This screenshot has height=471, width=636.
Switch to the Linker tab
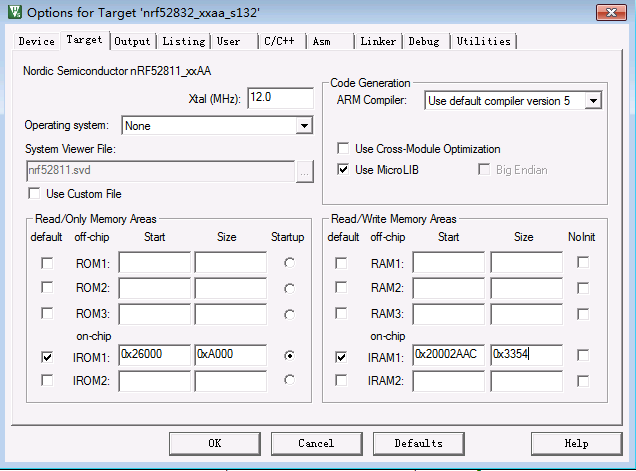378,41
